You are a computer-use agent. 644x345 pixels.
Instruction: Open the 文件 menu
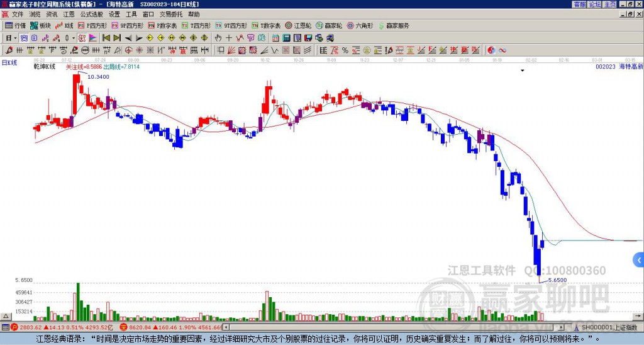pyautogui.click(x=18, y=14)
